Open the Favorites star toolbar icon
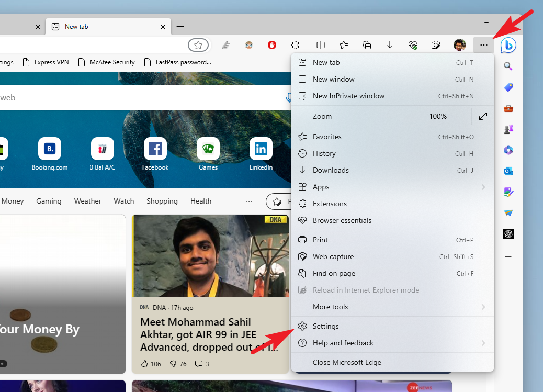Image resolution: width=543 pixels, height=392 pixels. pyautogui.click(x=344, y=46)
